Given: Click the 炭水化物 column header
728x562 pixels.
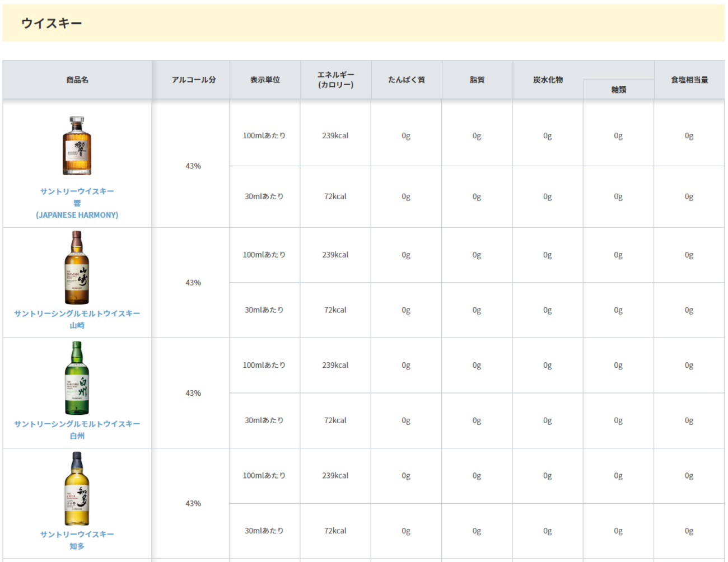Looking at the screenshot, I should (x=548, y=80).
